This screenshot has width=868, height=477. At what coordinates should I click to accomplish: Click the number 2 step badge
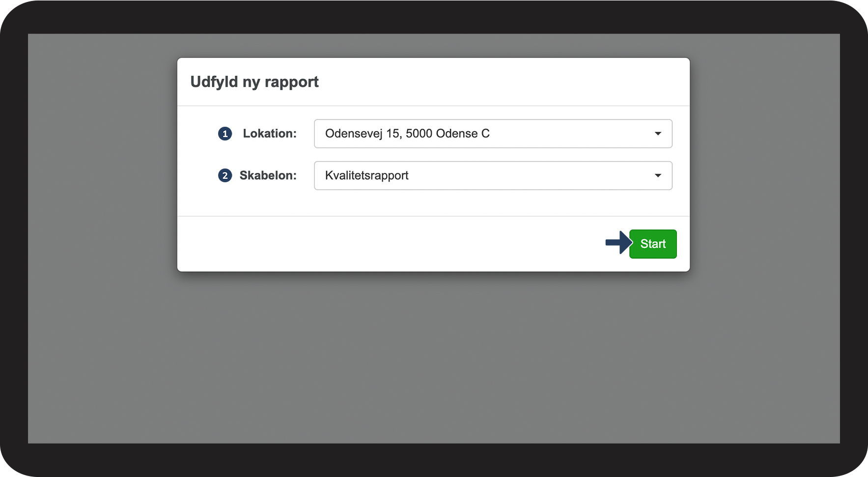coord(225,175)
